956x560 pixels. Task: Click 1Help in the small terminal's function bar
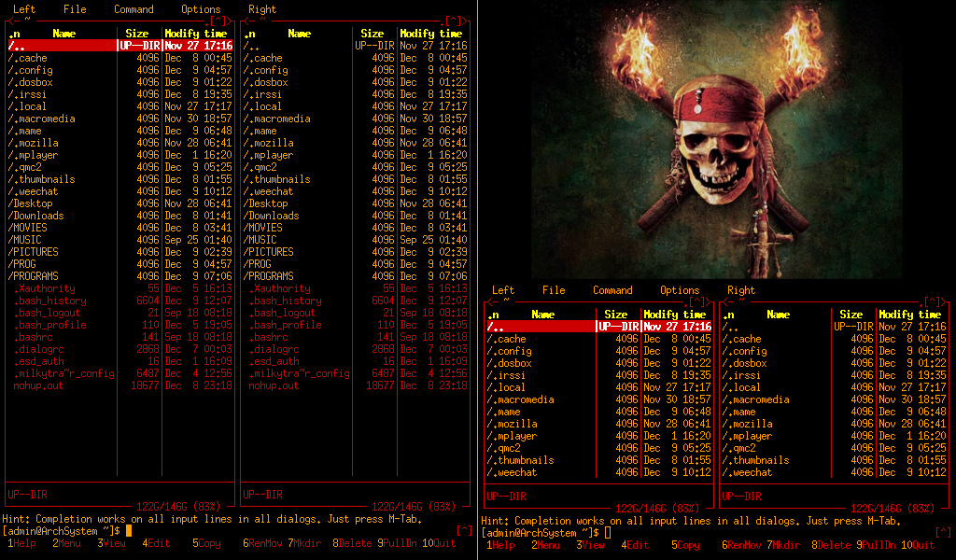click(x=500, y=545)
